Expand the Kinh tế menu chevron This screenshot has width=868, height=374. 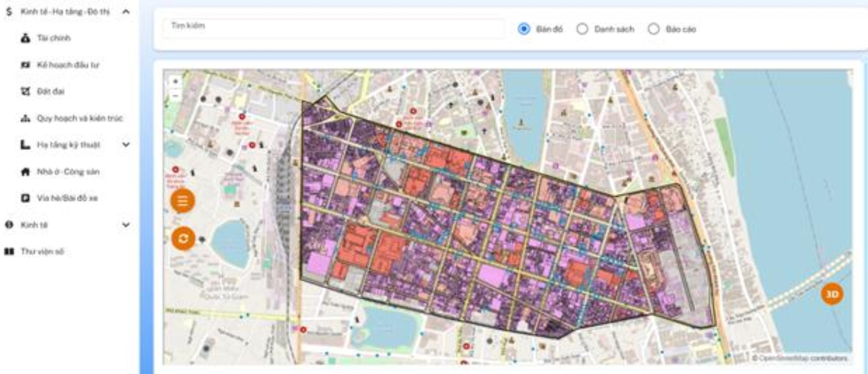pyautogui.click(x=126, y=225)
